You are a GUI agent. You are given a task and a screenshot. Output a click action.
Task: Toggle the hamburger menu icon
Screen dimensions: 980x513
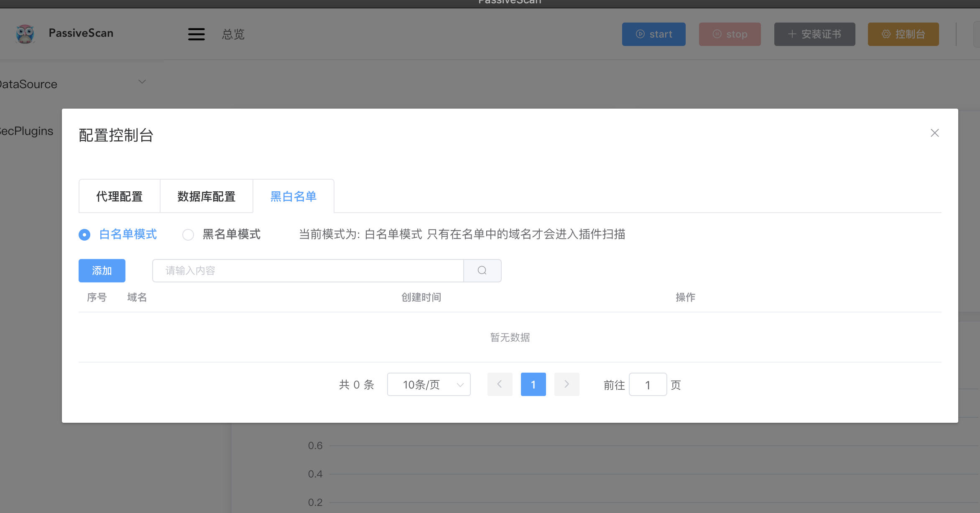point(196,34)
